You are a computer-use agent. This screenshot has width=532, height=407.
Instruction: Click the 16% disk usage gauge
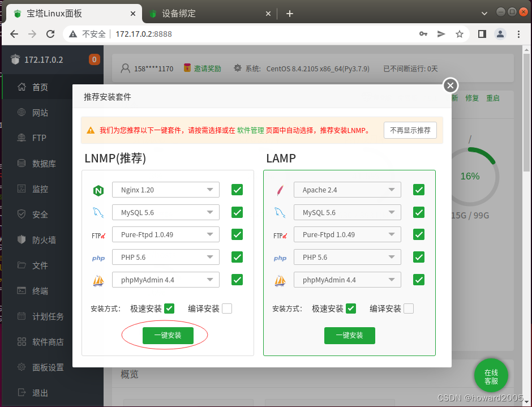470,177
